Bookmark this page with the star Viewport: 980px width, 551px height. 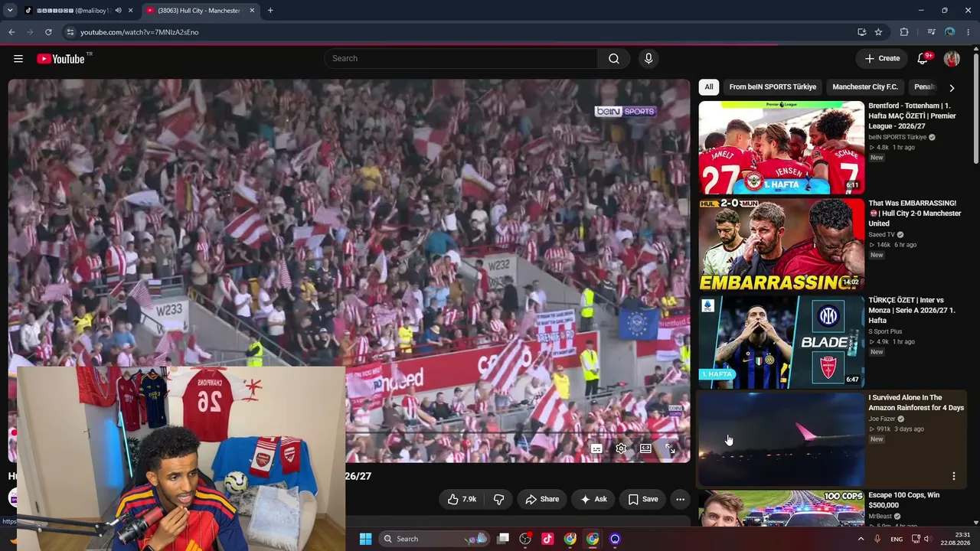coord(878,32)
